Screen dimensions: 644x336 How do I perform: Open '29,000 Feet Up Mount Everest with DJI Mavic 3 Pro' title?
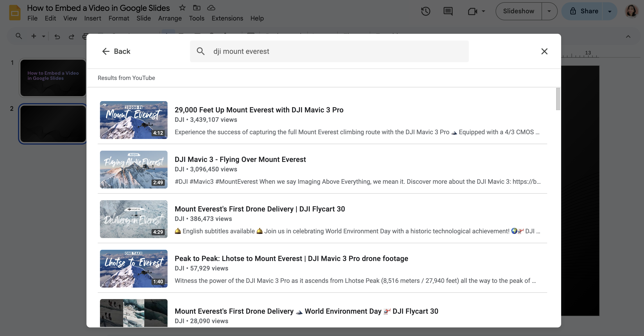(x=259, y=110)
